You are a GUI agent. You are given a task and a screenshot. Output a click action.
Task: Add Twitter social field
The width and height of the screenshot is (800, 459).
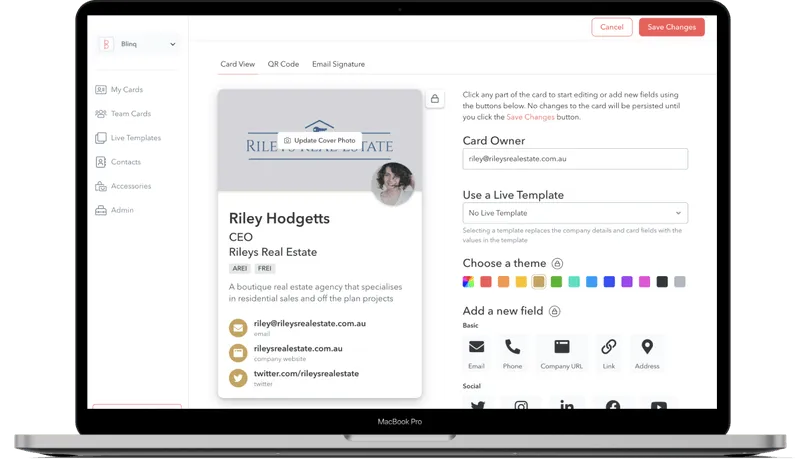[478, 405]
